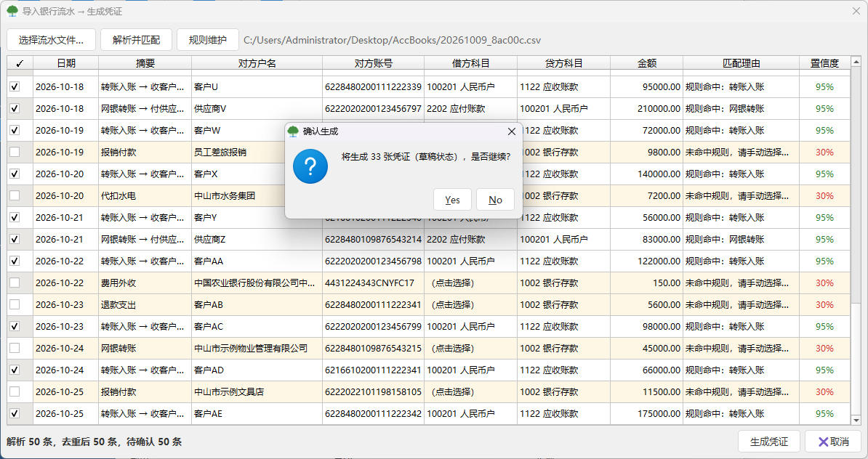868x459 pixels.
Task: Tick the checkbox for 客户AB row
Action: coord(15,305)
